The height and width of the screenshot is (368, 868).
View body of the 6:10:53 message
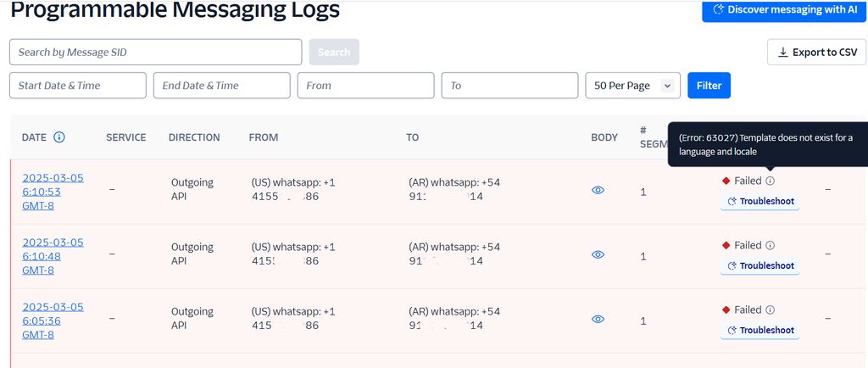pos(598,191)
